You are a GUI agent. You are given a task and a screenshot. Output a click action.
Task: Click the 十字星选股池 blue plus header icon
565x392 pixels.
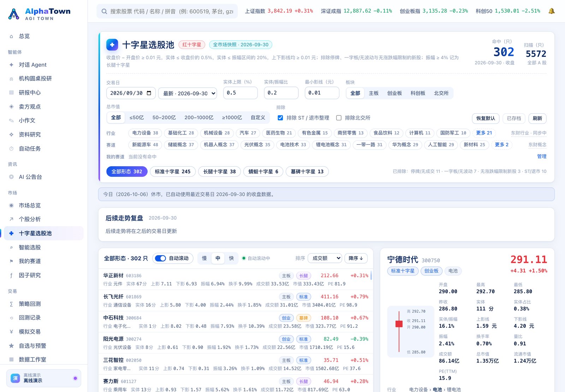tap(112, 45)
